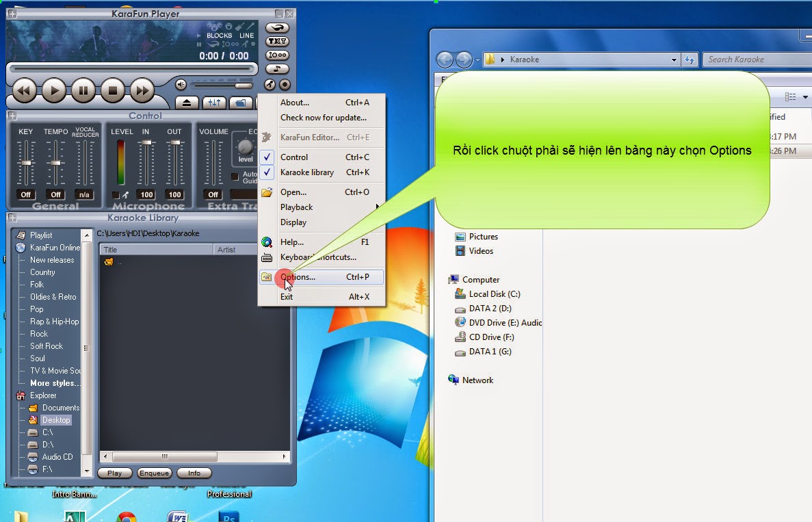Viewport: 812px width, 522px height.
Task: Select About... in the context menu
Action: [322, 103]
